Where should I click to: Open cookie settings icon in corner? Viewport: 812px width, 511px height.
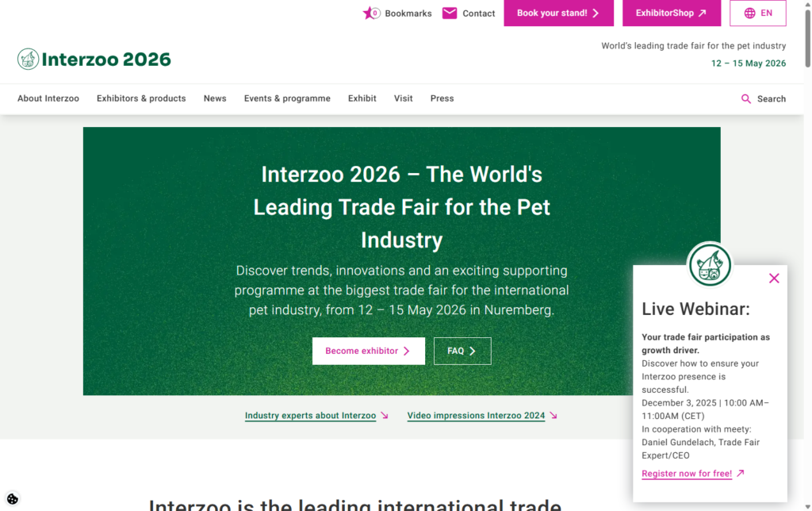(x=12, y=499)
